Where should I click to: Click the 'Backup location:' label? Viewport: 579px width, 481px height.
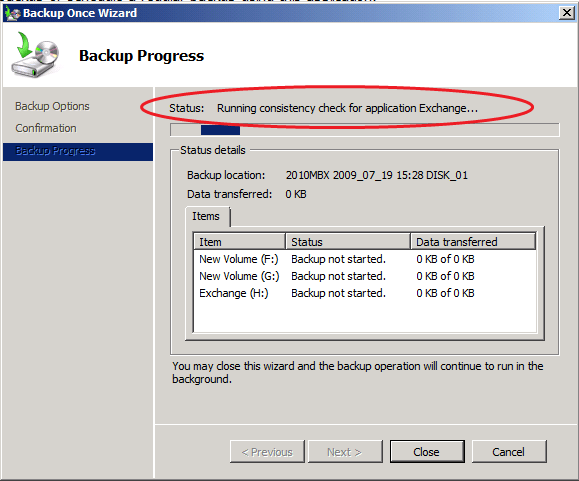[x=226, y=175]
